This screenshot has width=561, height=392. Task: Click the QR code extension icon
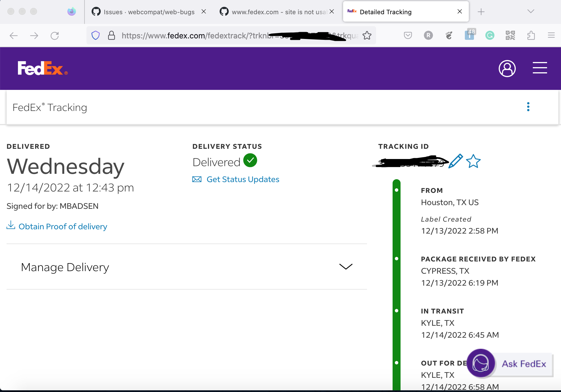pos(510,35)
